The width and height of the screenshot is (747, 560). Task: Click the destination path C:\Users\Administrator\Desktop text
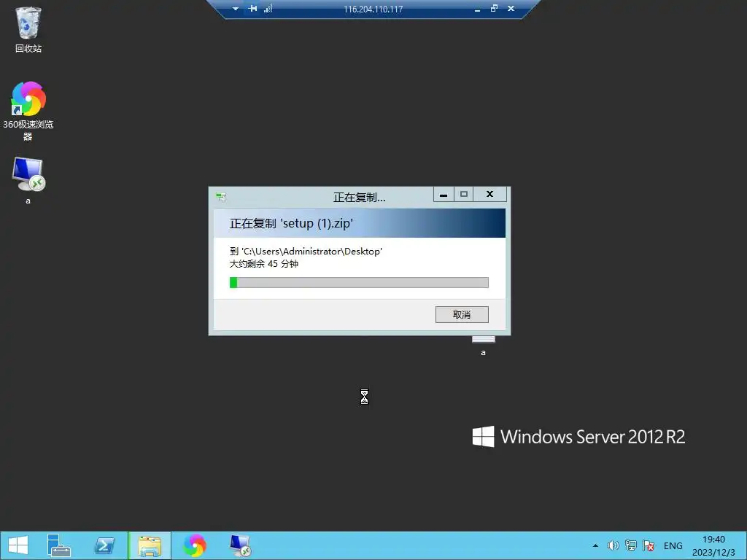coord(312,251)
